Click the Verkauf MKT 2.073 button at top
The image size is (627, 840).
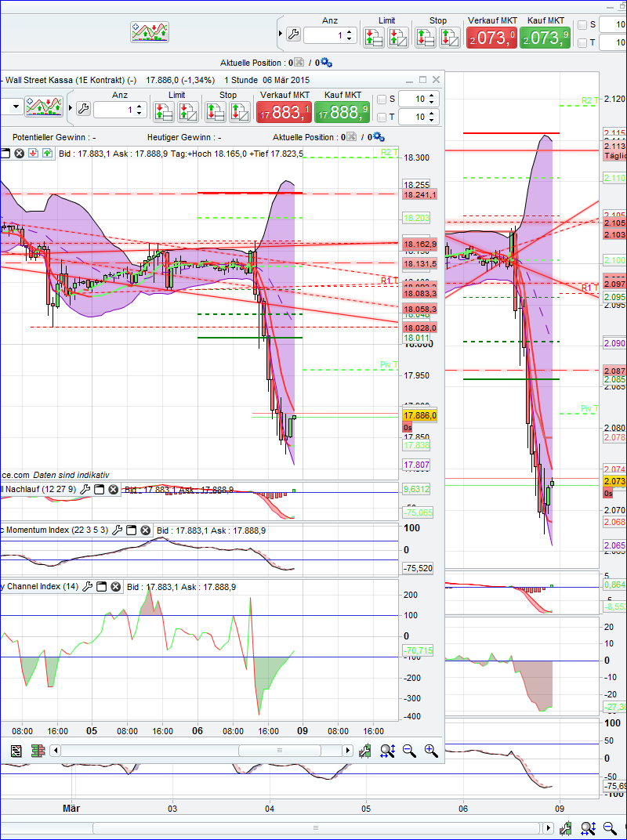coord(491,37)
